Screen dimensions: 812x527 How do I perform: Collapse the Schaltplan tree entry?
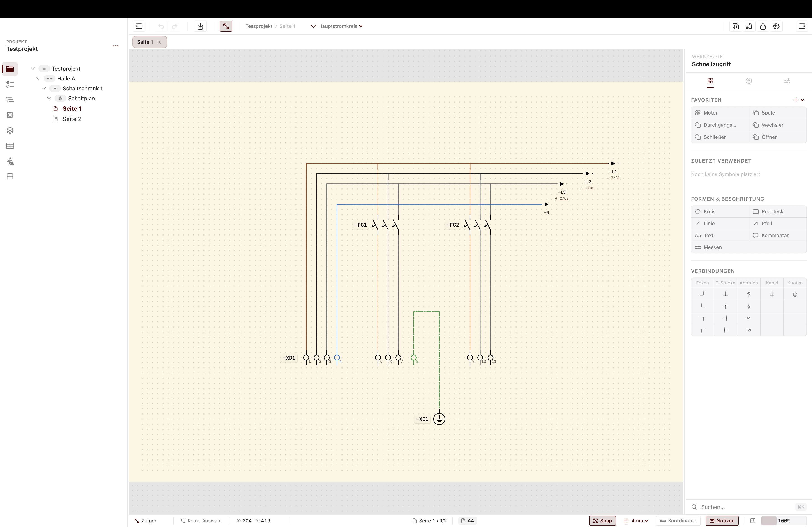[49, 98]
